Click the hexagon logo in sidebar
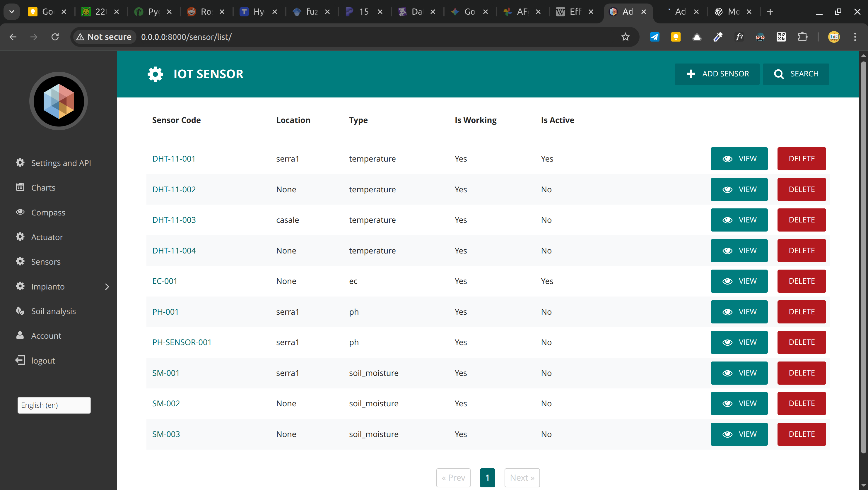 (59, 101)
